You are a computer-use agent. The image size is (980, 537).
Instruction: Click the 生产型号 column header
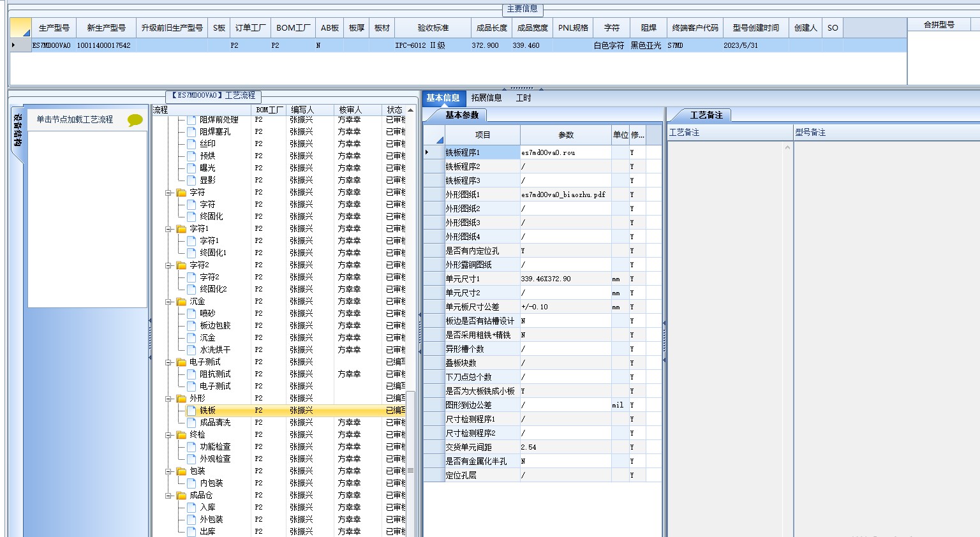(54, 28)
